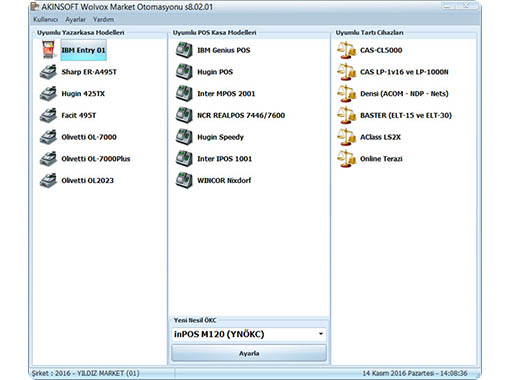Select the Olivetti OL-7000 register icon
Screen dimensions: 510x380
click(48, 137)
